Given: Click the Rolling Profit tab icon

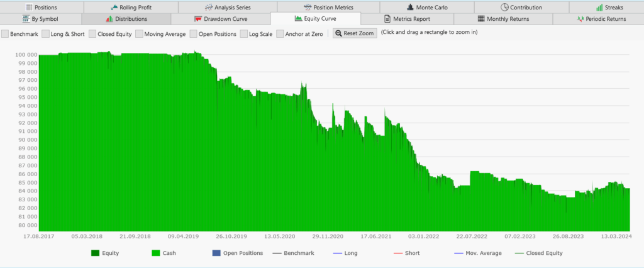Looking at the screenshot, I should [114, 8].
